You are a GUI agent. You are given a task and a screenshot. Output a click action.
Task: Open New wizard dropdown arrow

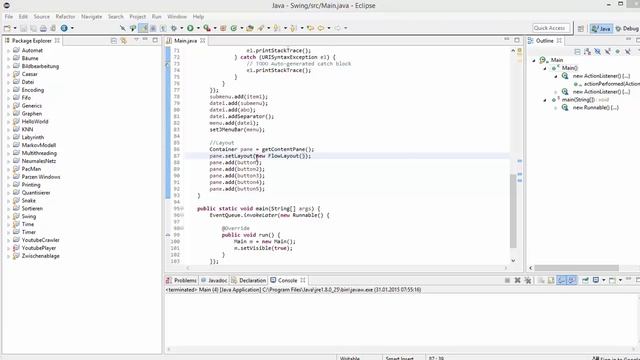(x=15, y=28)
